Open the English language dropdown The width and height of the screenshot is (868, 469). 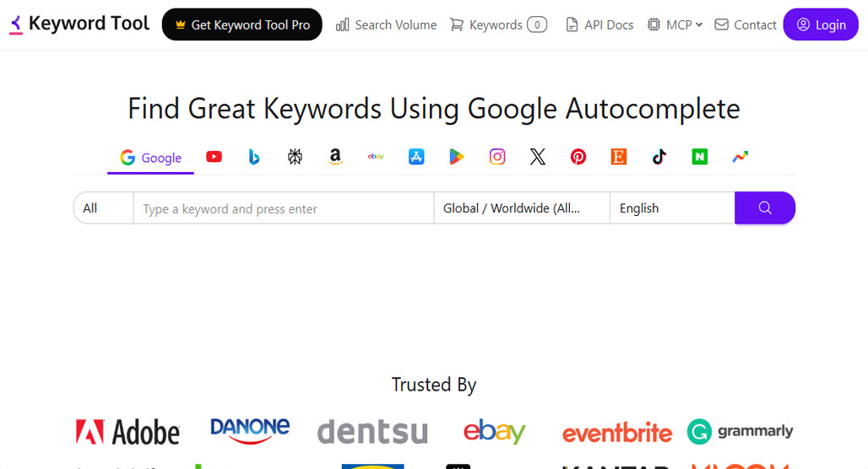pyautogui.click(x=672, y=208)
